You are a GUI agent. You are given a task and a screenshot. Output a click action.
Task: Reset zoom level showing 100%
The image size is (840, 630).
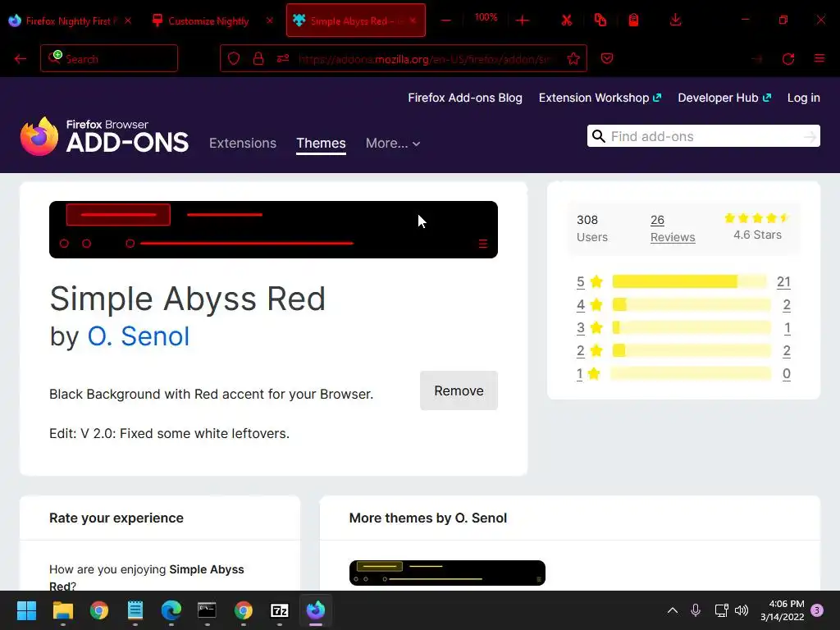click(x=486, y=18)
